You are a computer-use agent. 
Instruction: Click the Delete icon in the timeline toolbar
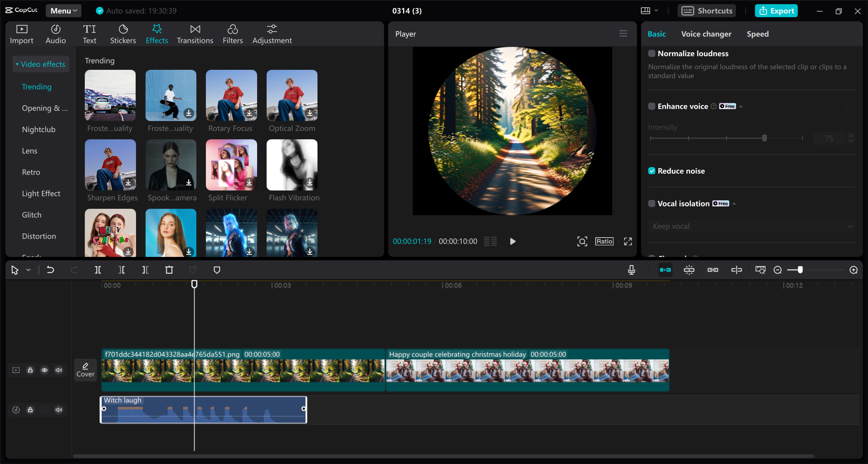169,270
